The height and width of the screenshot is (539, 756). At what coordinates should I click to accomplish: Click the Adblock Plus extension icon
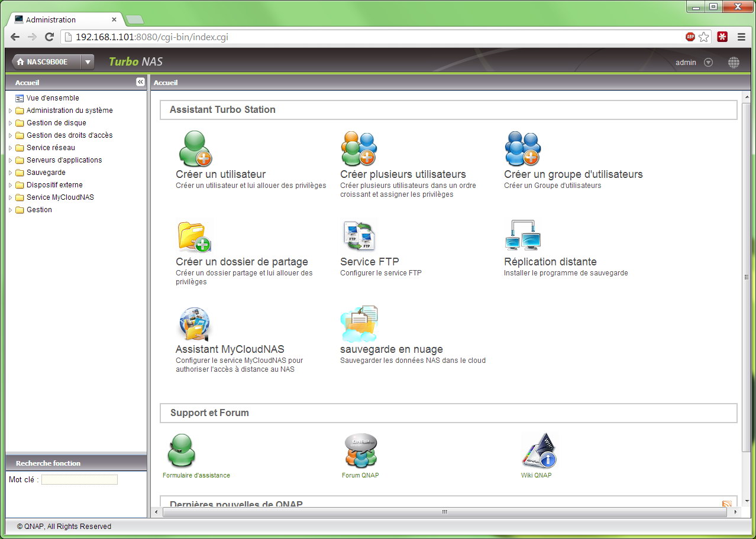(690, 37)
